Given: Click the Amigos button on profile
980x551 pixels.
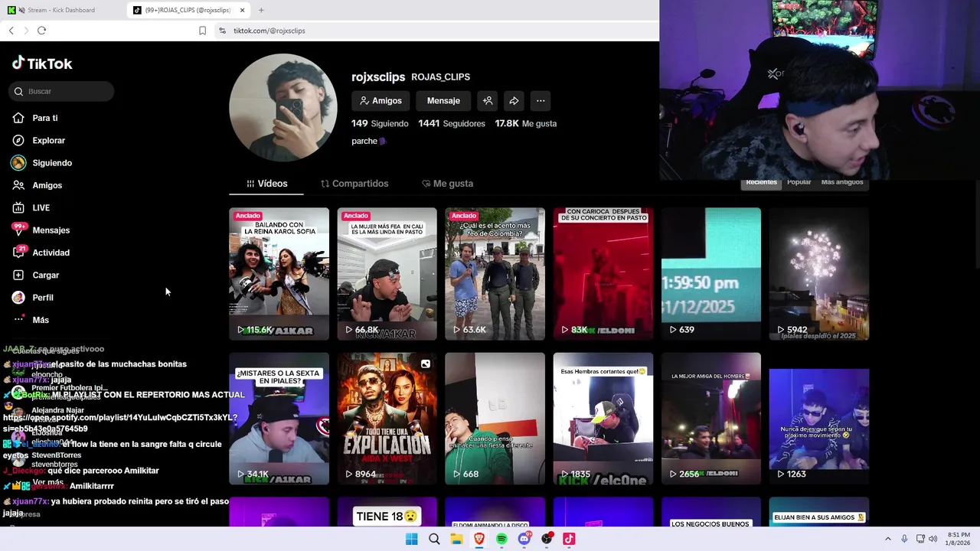Looking at the screenshot, I should coord(381,101).
